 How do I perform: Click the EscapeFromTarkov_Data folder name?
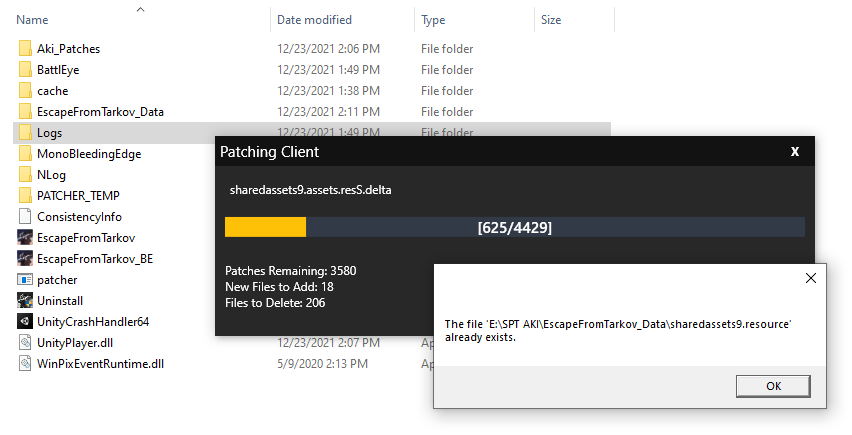coord(100,112)
